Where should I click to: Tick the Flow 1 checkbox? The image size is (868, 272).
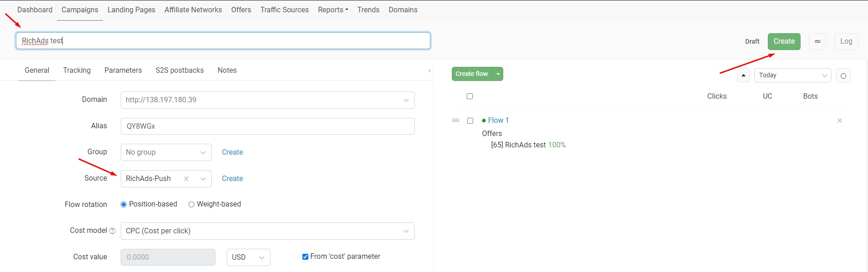[x=470, y=121]
